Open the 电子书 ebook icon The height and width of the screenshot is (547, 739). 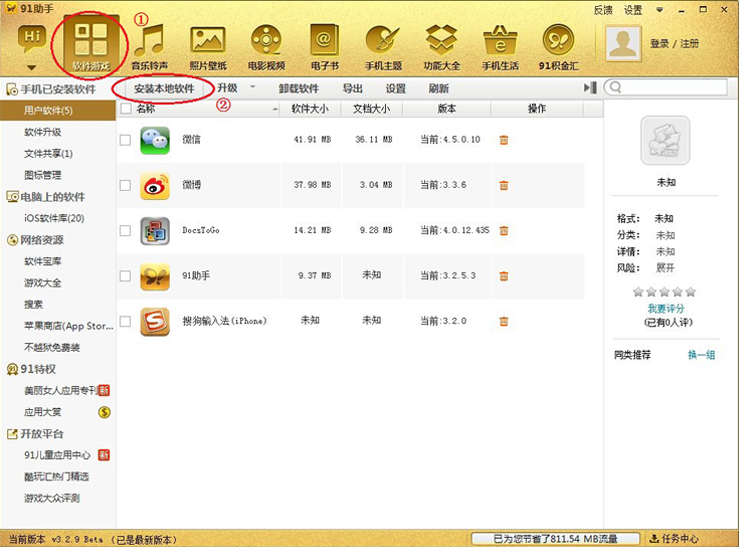pos(325,40)
